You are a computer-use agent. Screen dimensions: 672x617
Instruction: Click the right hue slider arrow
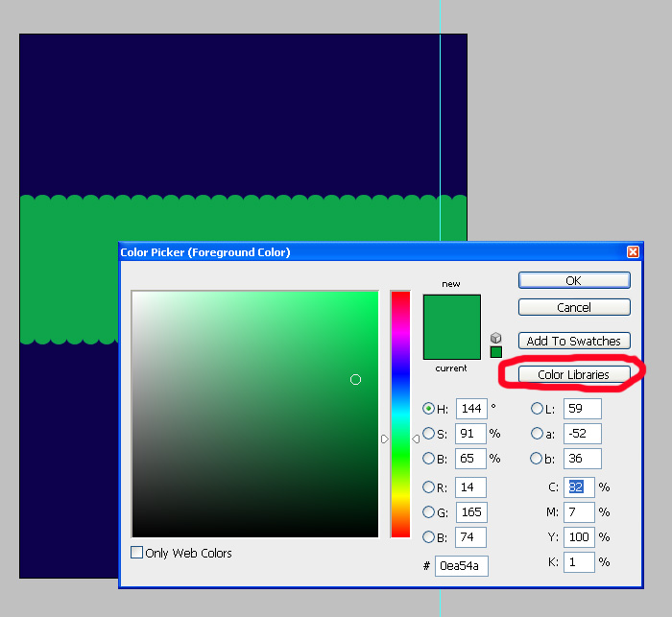point(416,439)
